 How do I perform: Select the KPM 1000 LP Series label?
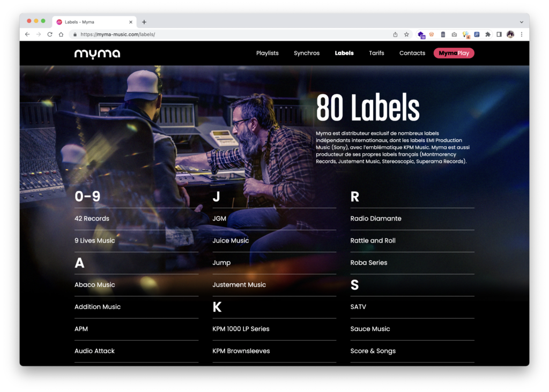(x=241, y=329)
